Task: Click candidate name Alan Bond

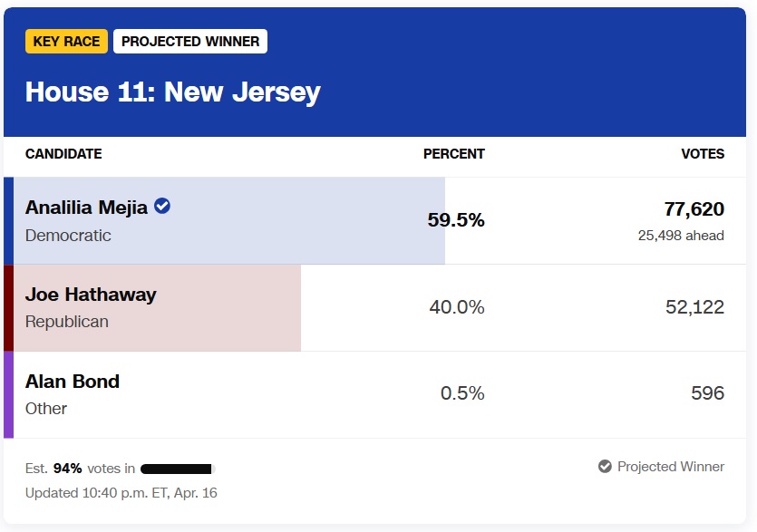Action: pos(73,382)
